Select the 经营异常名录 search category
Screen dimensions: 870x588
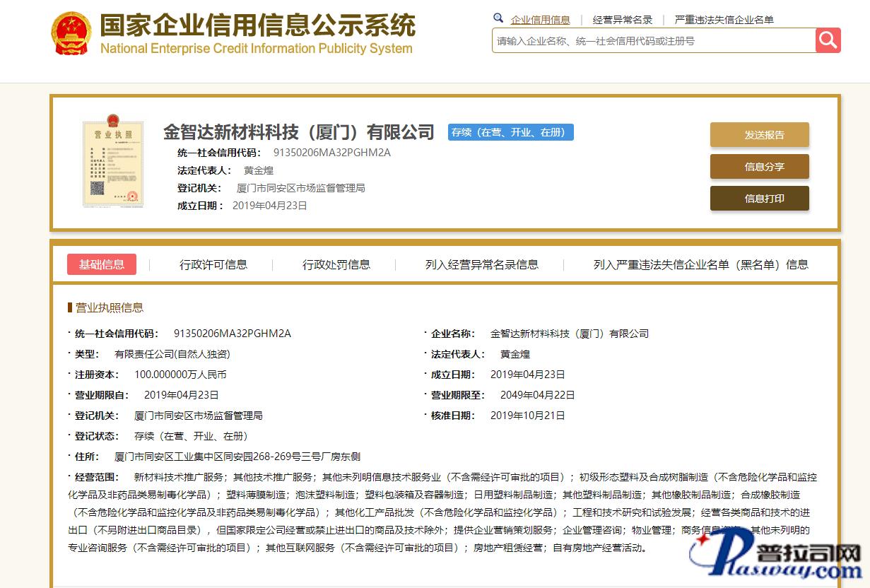click(x=622, y=20)
